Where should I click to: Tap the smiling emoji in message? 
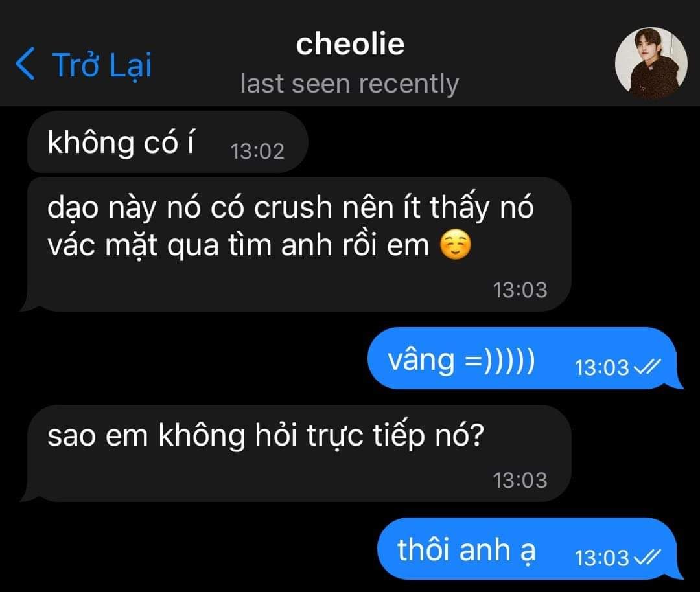coord(455,245)
